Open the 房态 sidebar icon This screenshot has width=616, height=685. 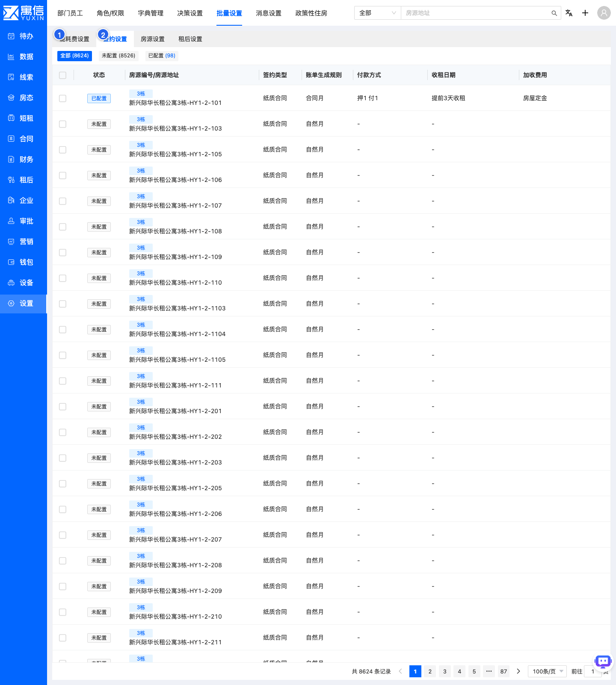click(11, 98)
